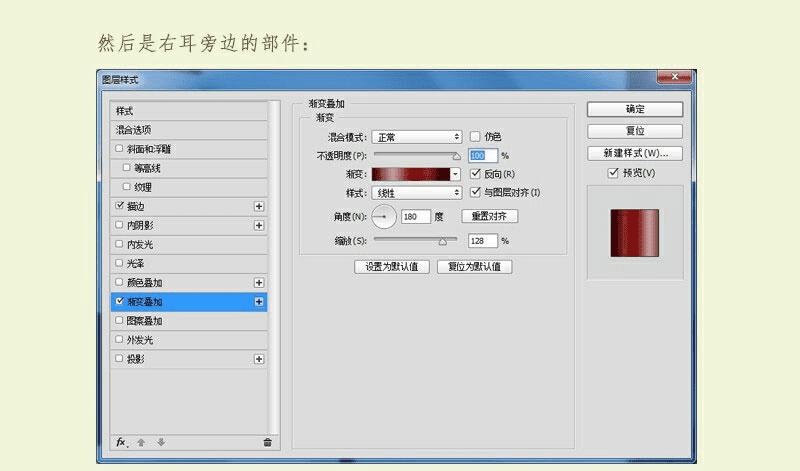Viewport: 800px width, 471px height.
Task: Click the 缩放 field showing 128
Action: pyautogui.click(x=483, y=241)
